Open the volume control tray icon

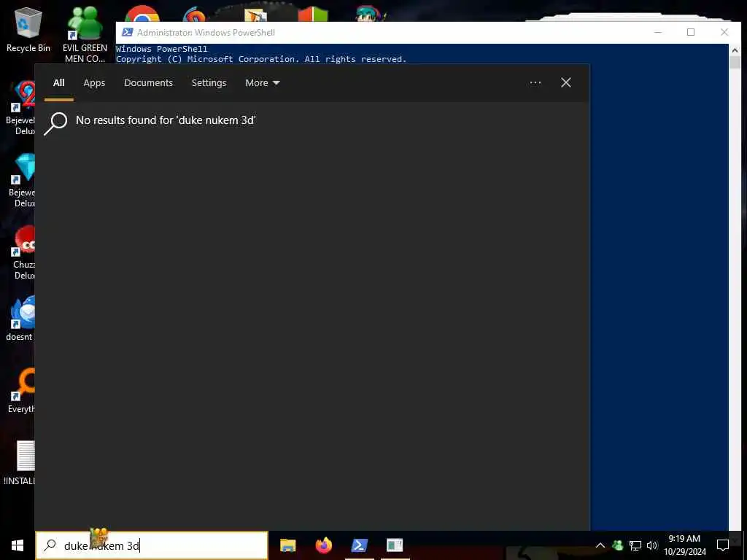click(652, 545)
